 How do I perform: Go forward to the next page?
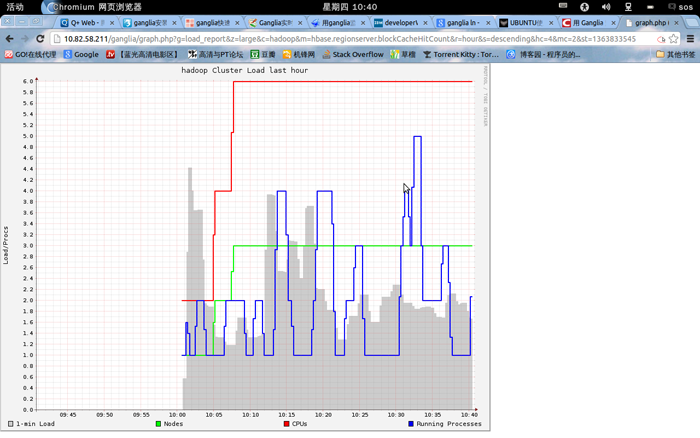point(25,39)
